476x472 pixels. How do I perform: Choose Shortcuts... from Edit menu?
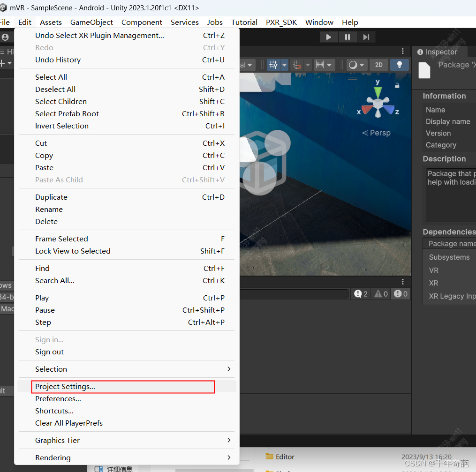(x=127, y=411)
